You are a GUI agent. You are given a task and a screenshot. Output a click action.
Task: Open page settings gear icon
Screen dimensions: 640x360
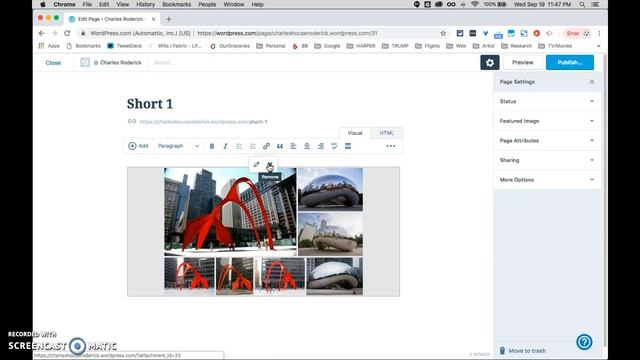point(490,62)
